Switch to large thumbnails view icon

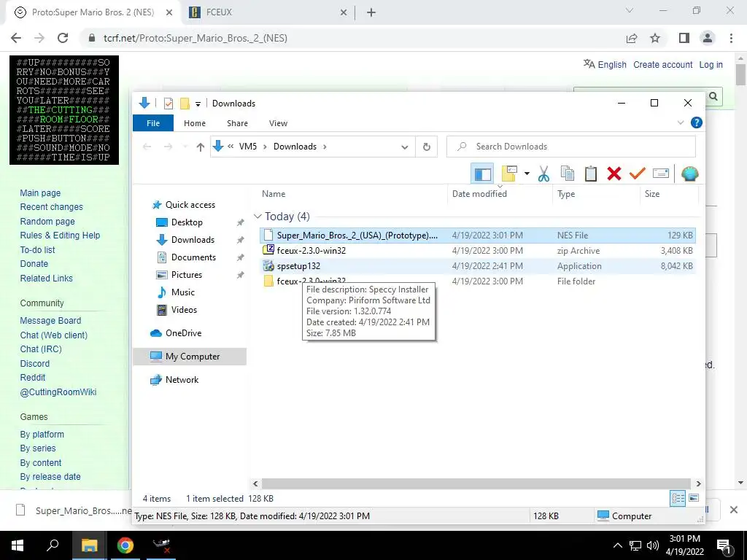[694, 498]
